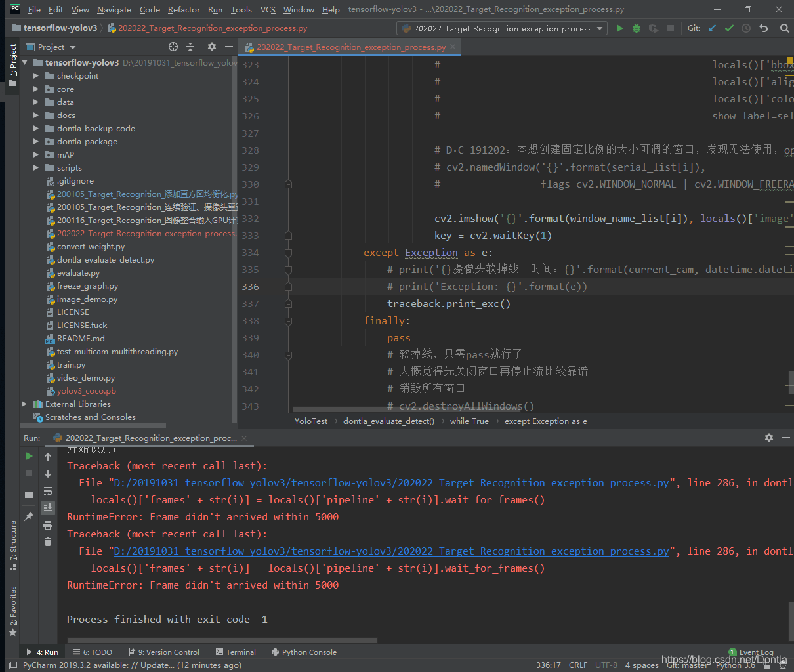Image resolution: width=794 pixels, height=672 pixels.
Task: Stop process in Run panel sidebar
Action: click(29, 473)
